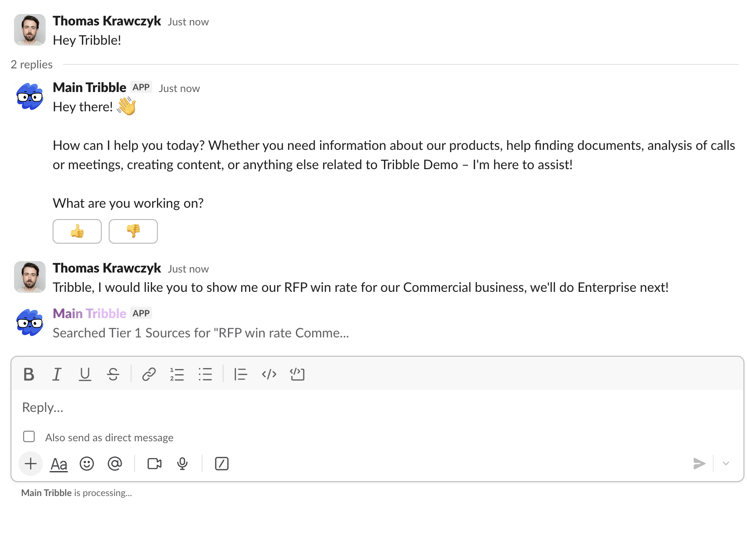Start an audio clip recording
This screenshot has height=560, width=747.
point(182,464)
